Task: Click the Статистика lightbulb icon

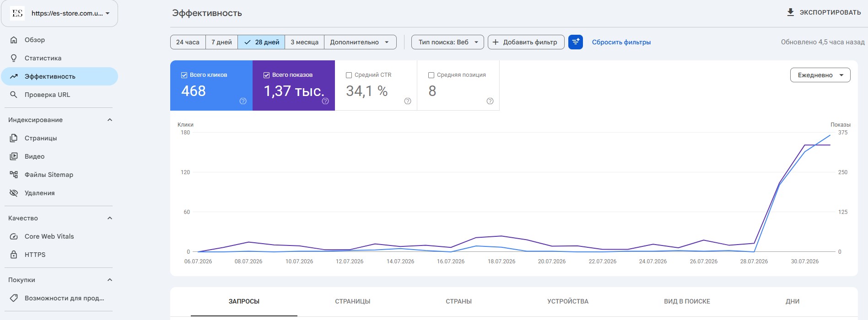Action: (14, 58)
